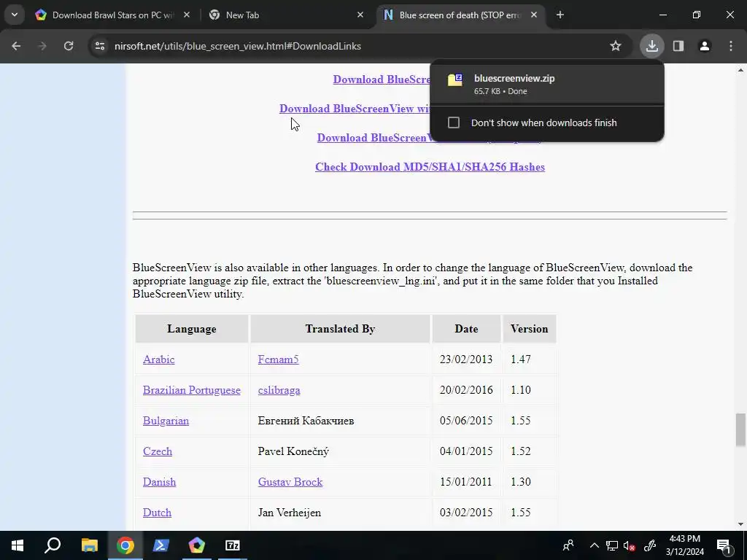
Task: Switch to the New Tab tab
Action: 285,15
